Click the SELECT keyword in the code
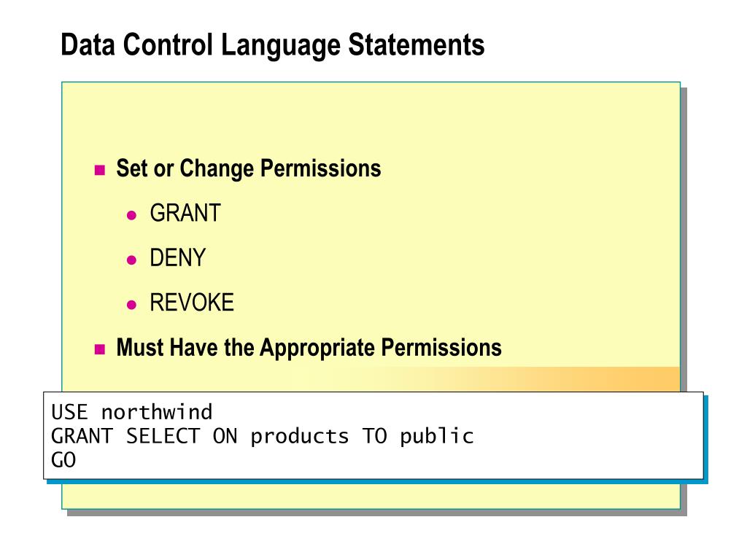The width and height of the screenshot is (747, 560). [163, 436]
